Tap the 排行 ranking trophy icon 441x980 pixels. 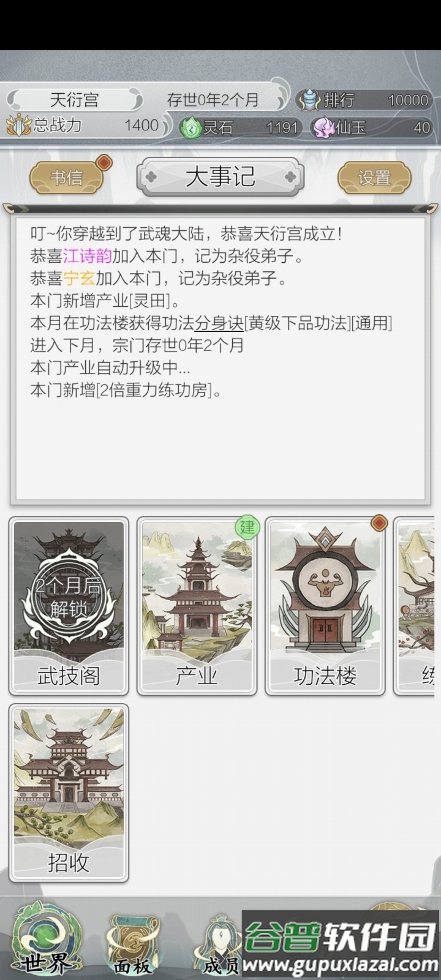[x=310, y=100]
